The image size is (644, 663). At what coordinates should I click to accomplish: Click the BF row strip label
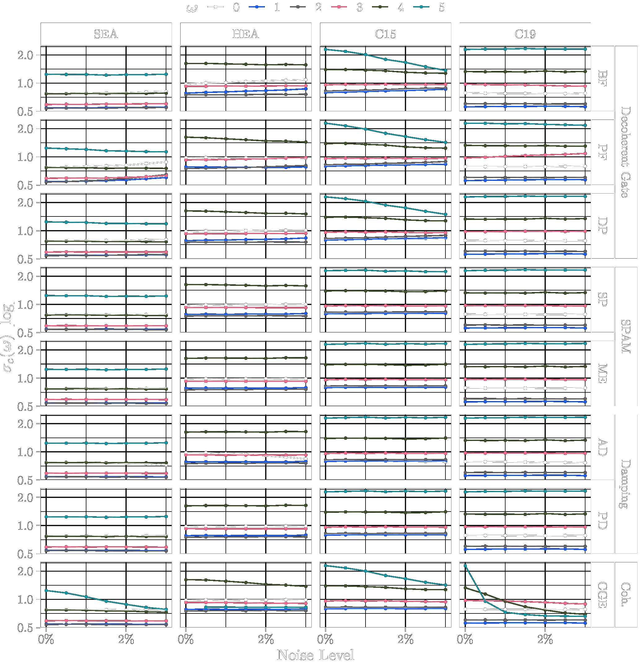pyautogui.click(x=602, y=78)
